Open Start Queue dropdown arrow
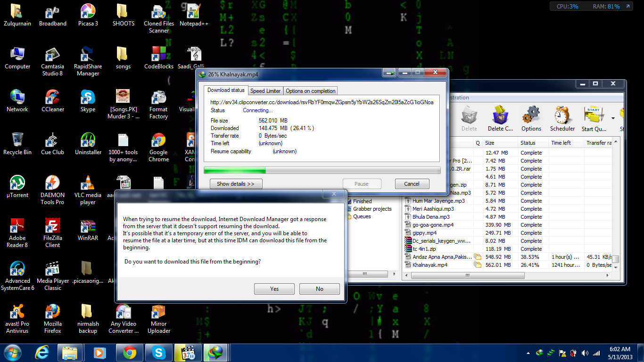 (613, 118)
